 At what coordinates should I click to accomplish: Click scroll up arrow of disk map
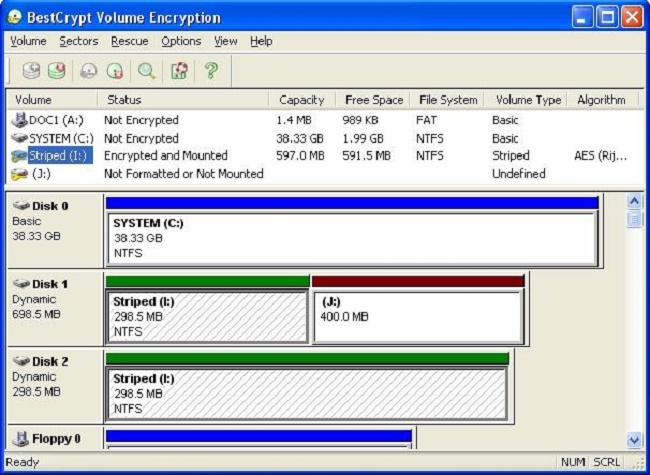(634, 202)
